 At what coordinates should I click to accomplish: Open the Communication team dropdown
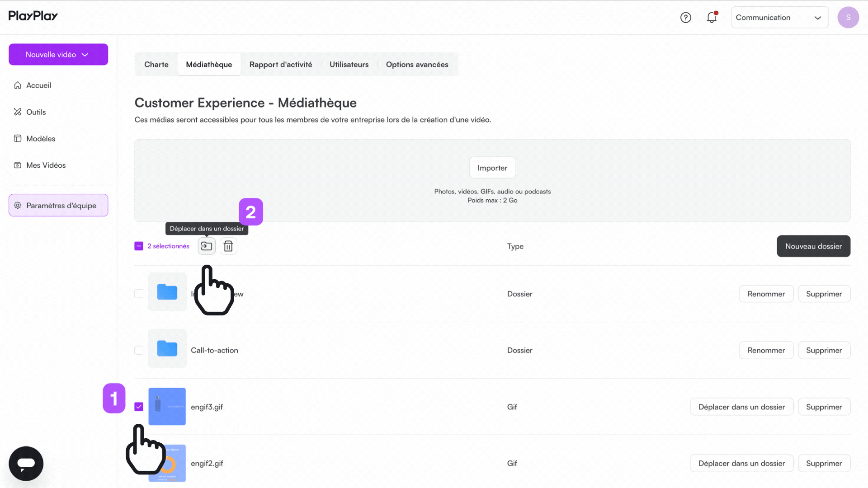(779, 18)
